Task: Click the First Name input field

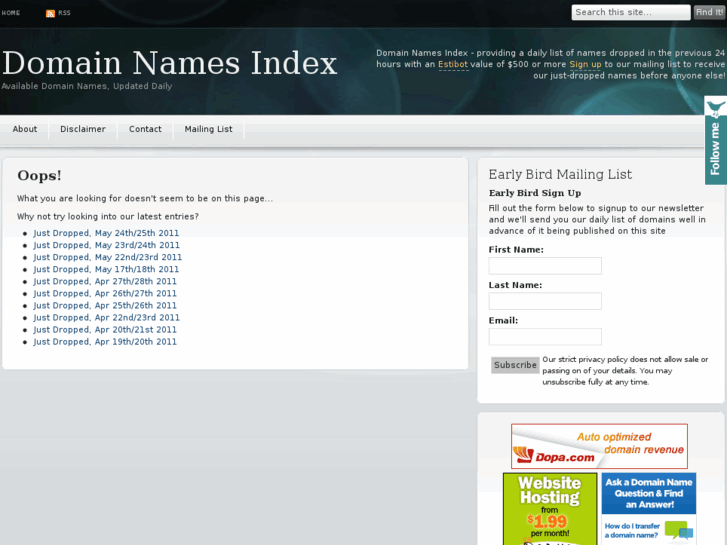Action: pyautogui.click(x=545, y=266)
